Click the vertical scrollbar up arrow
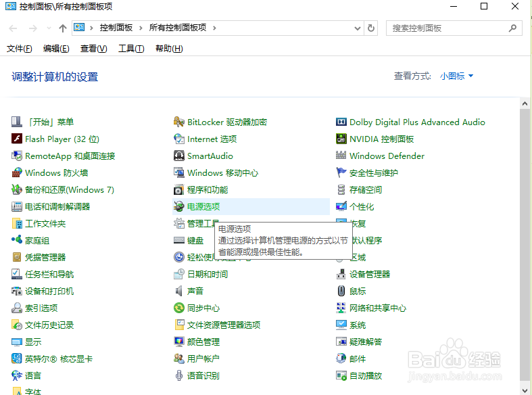The width and height of the screenshot is (532, 395). pos(525,103)
